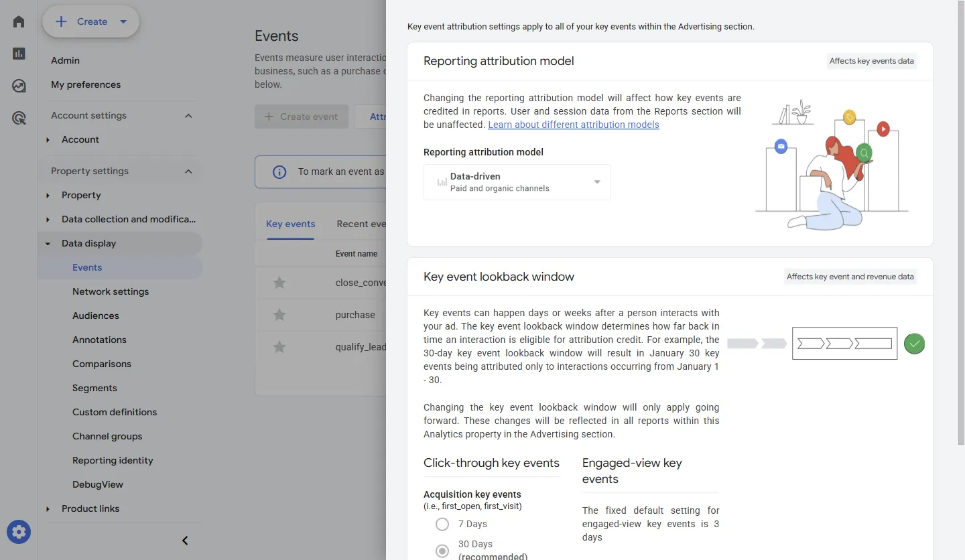Expand the Account tree item
The image size is (965, 560).
point(48,140)
